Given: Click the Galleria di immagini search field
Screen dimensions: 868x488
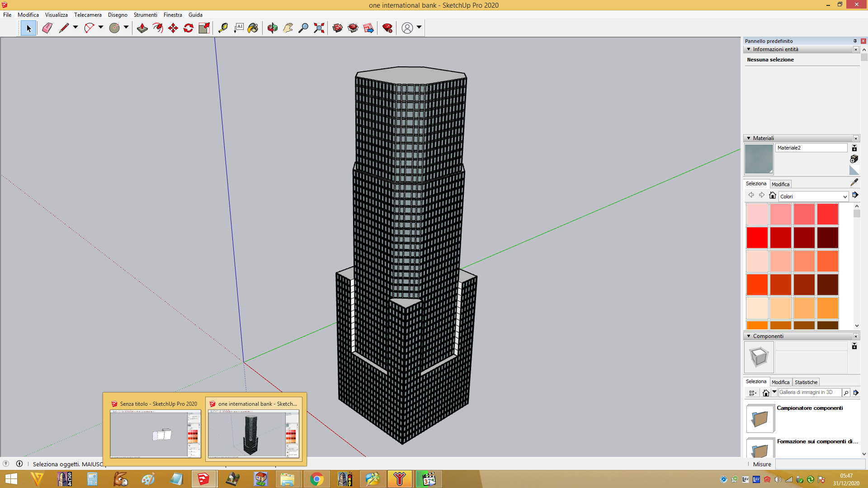Looking at the screenshot, I should [x=810, y=393].
